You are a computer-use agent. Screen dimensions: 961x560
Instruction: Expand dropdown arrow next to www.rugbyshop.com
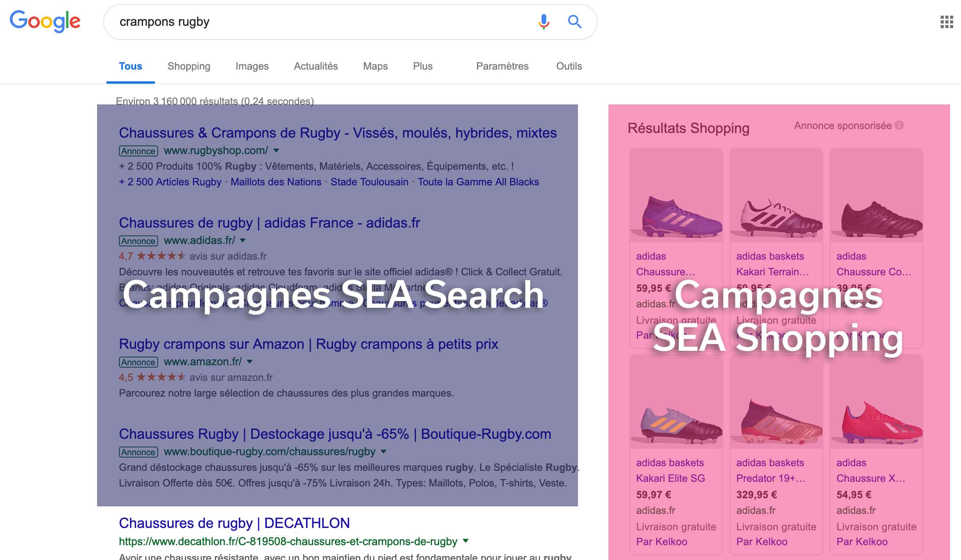(276, 151)
